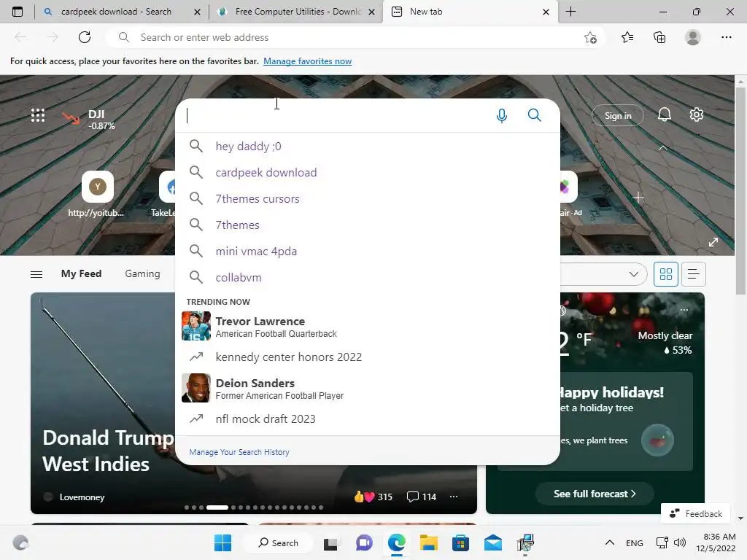747x560 pixels.
Task: Open trending Deion Sanders result
Action: tap(368, 388)
